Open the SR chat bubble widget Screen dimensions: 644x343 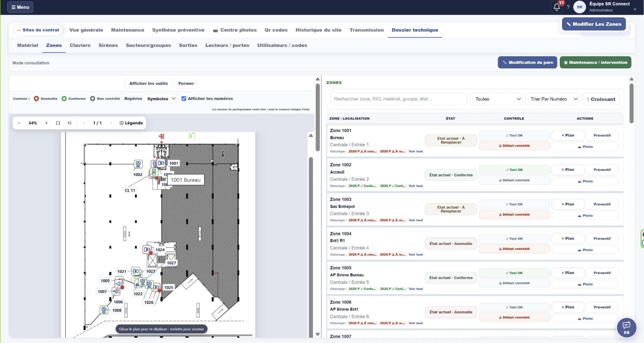[x=626, y=328]
